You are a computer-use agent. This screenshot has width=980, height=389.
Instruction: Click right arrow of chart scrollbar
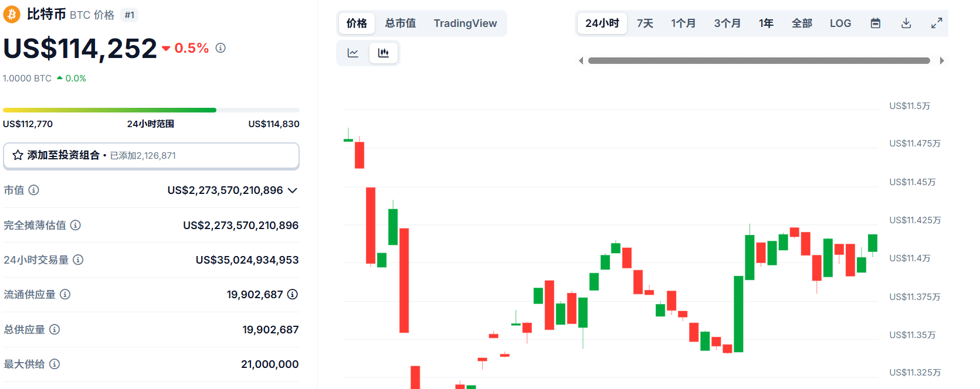(942, 61)
